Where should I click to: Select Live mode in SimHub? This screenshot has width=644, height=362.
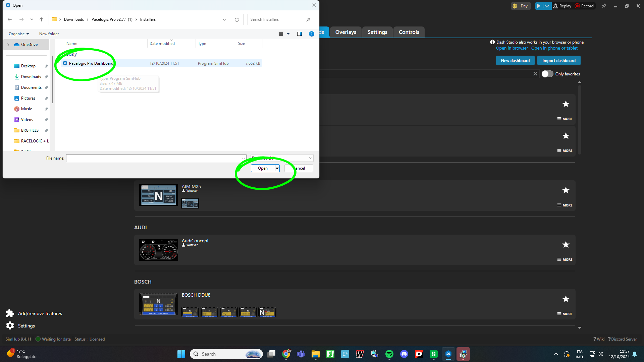tap(543, 6)
